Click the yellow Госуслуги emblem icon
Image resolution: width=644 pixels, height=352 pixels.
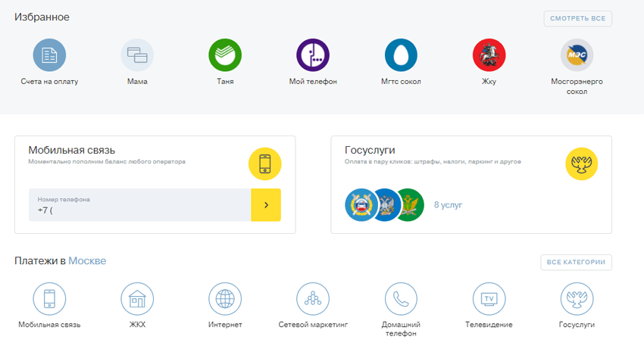[582, 164]
